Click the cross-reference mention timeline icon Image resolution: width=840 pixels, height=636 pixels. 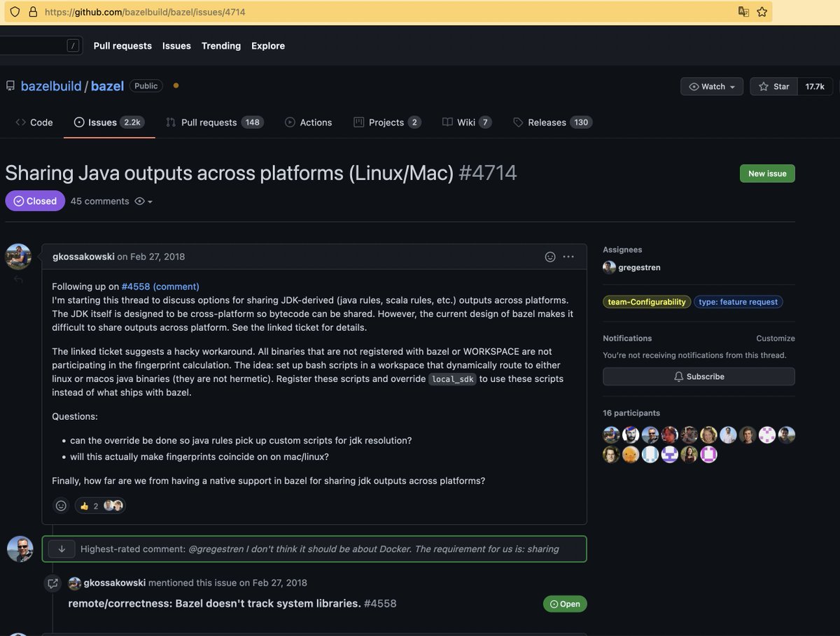click(52, 583)
